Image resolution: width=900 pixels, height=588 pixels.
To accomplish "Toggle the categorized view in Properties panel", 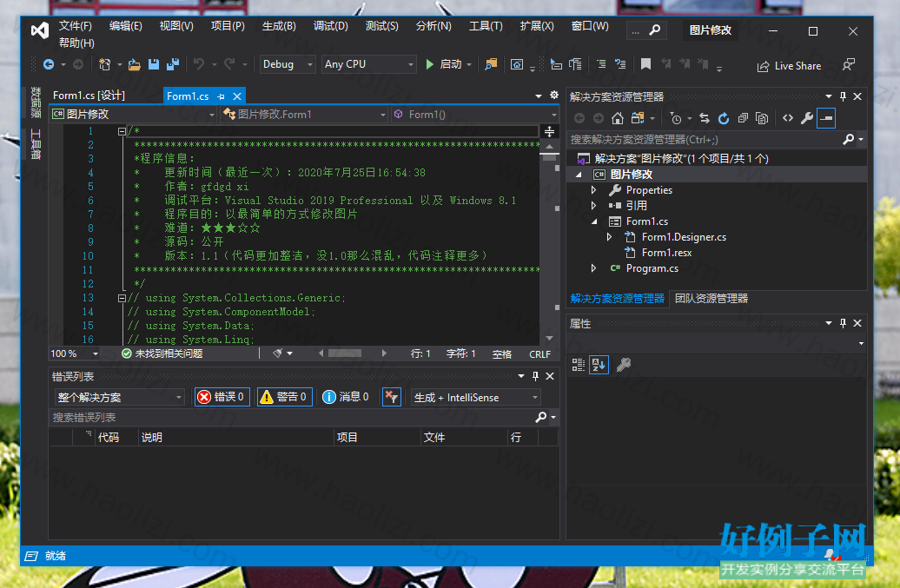I will tap(579, 364).
